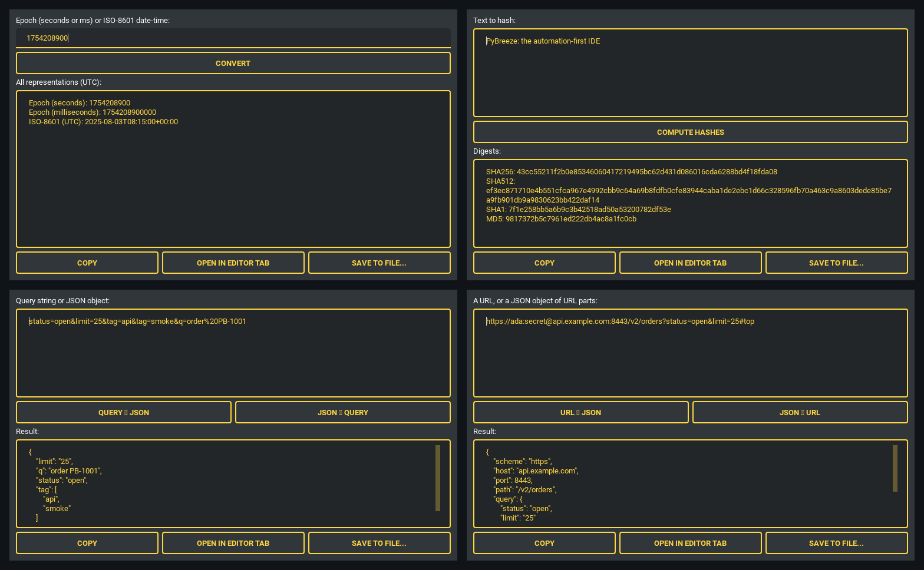Click the URL to JSON button

pyautogui.click(x=581, y=412)
